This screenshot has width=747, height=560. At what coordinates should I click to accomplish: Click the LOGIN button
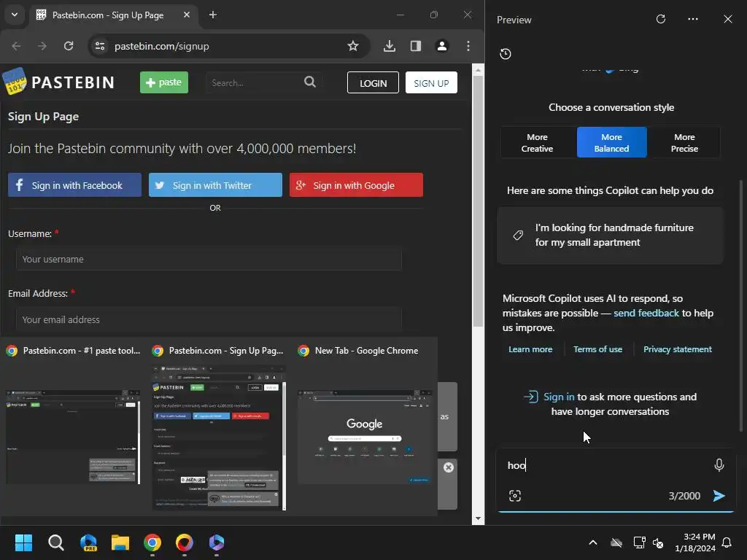[x=373, y=83]
